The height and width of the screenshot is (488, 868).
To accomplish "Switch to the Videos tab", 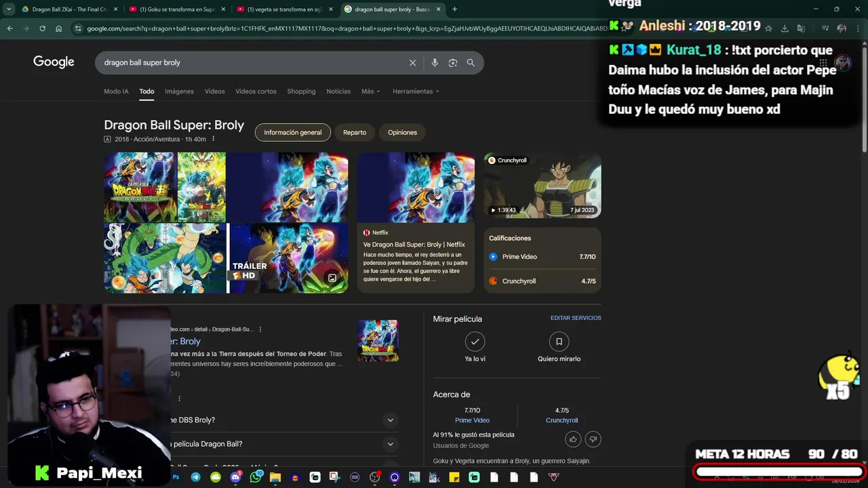I will click(214, 91).
